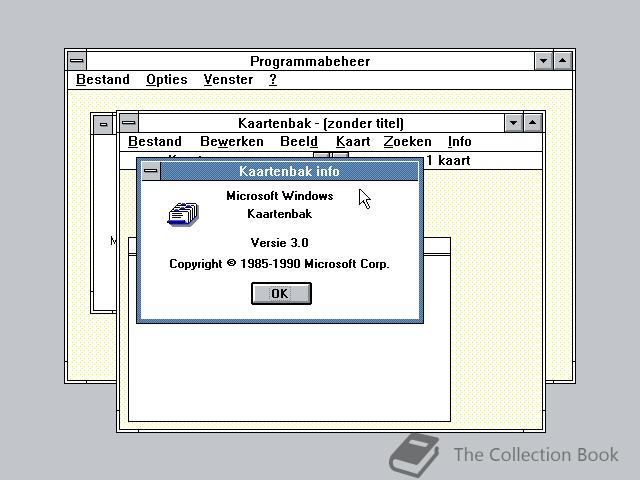Open Zoeken menu in Kaartenbak
Image resolution: width=640 pixels, height=480 pixels.
[x=407, y=141]
